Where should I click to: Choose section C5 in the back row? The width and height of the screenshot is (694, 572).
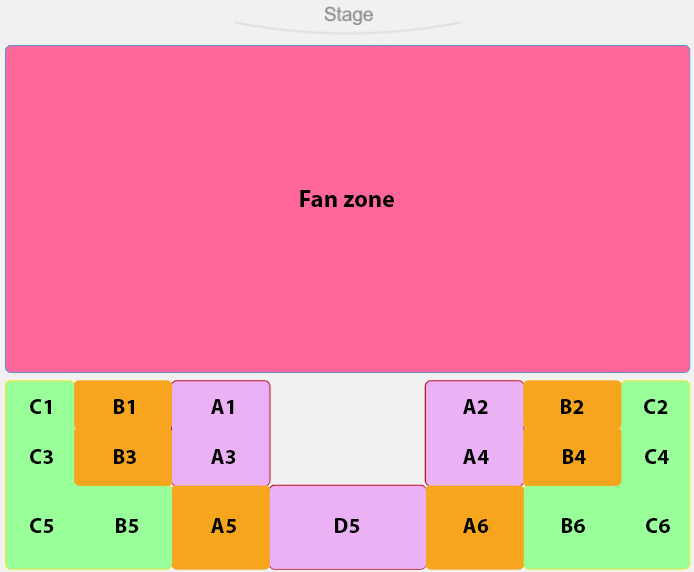coord(40,526)
